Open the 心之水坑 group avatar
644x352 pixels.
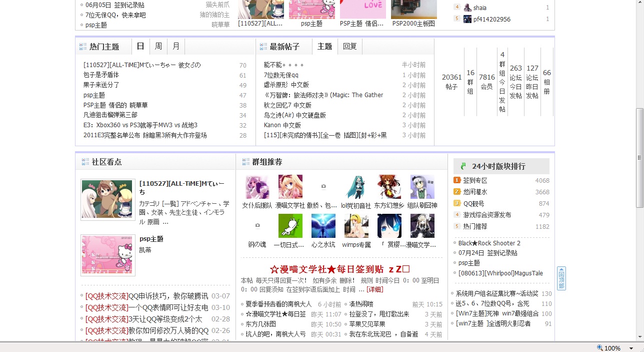coord(323,226)
